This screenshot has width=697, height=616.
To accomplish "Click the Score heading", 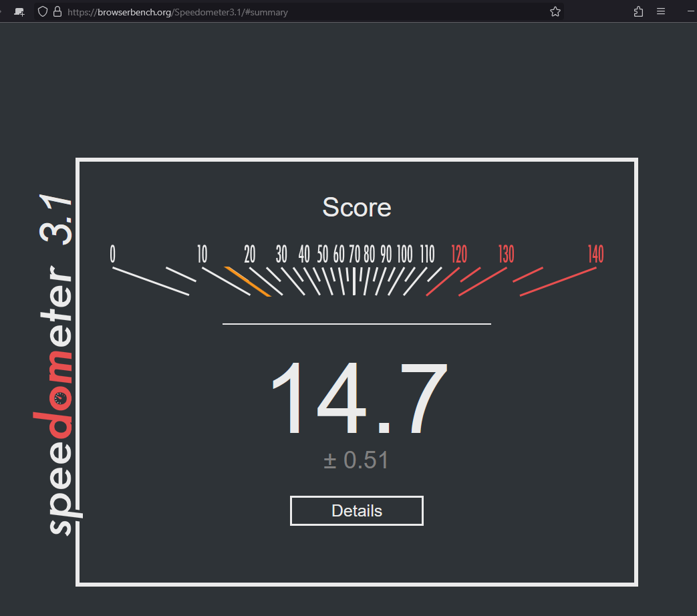I will (356, 207).
